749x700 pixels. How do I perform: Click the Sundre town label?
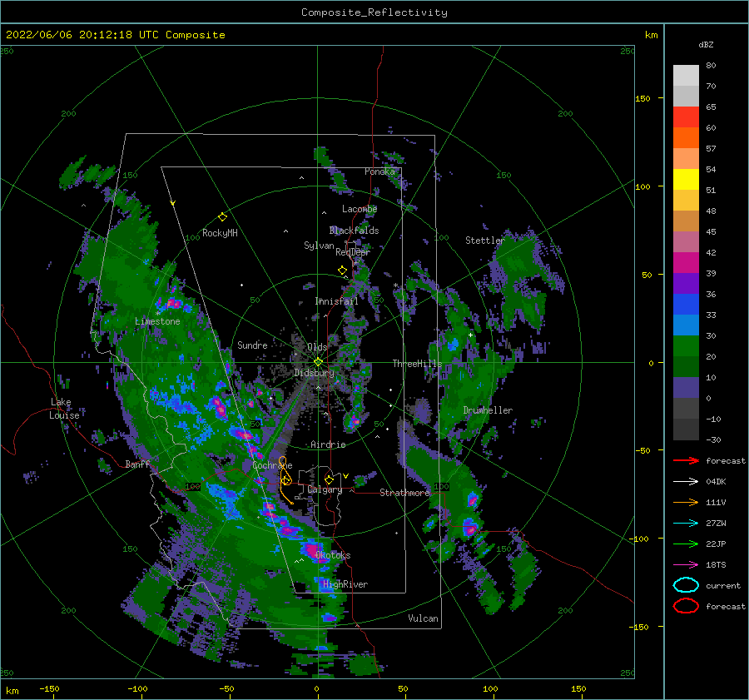[252, 345]
